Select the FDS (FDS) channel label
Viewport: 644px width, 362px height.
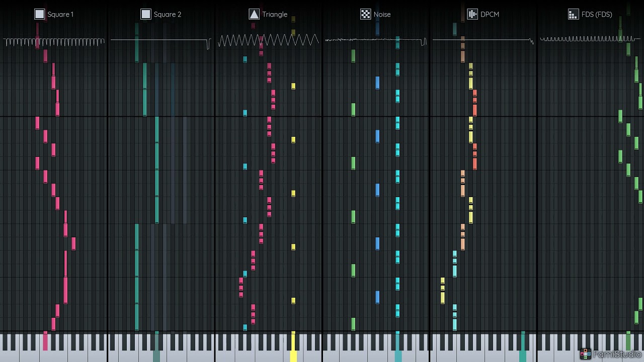click(x=597, y=14)
